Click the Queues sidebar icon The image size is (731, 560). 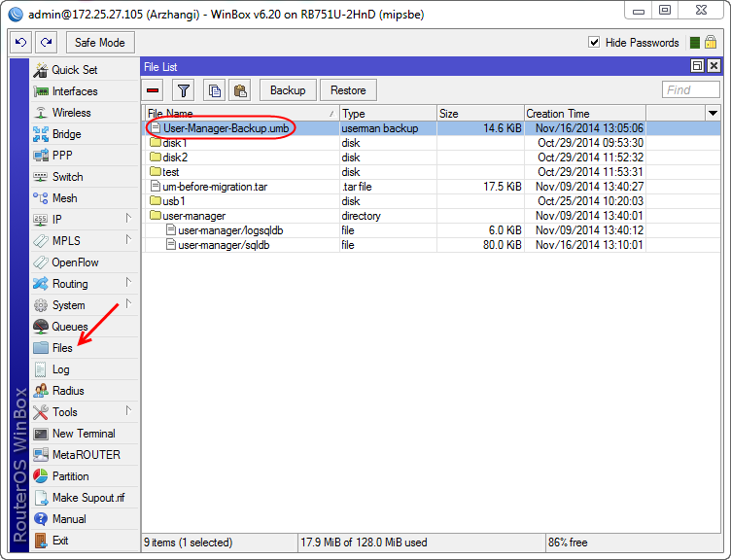click(x=41, y=327)
